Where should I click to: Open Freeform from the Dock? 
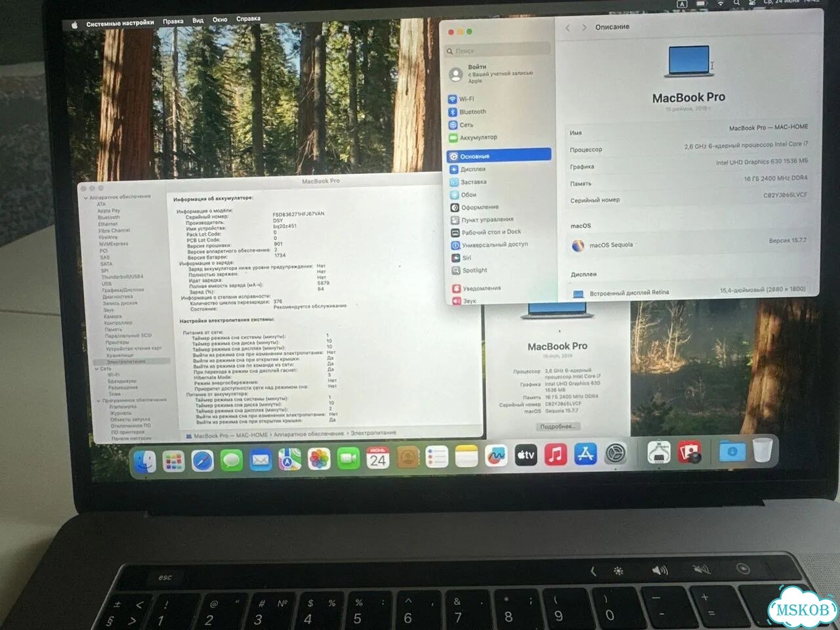pyautogui.click(x=496, y=455)
